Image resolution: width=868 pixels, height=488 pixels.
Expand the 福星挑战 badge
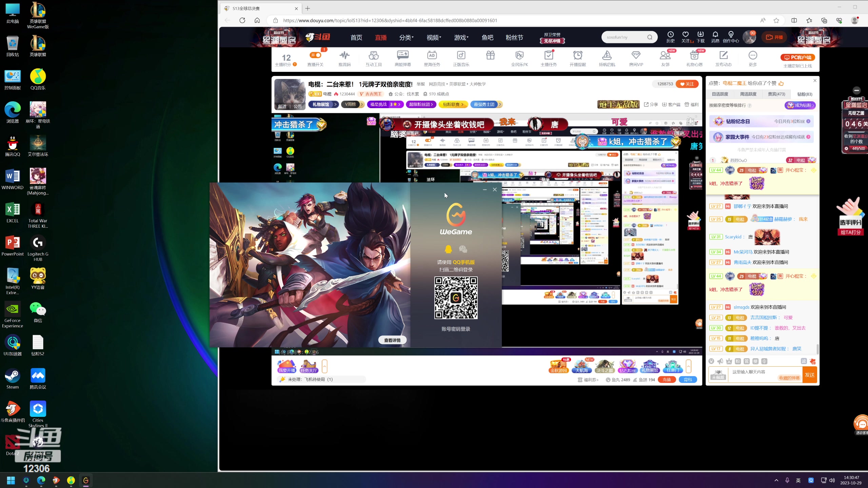(386, 104)
